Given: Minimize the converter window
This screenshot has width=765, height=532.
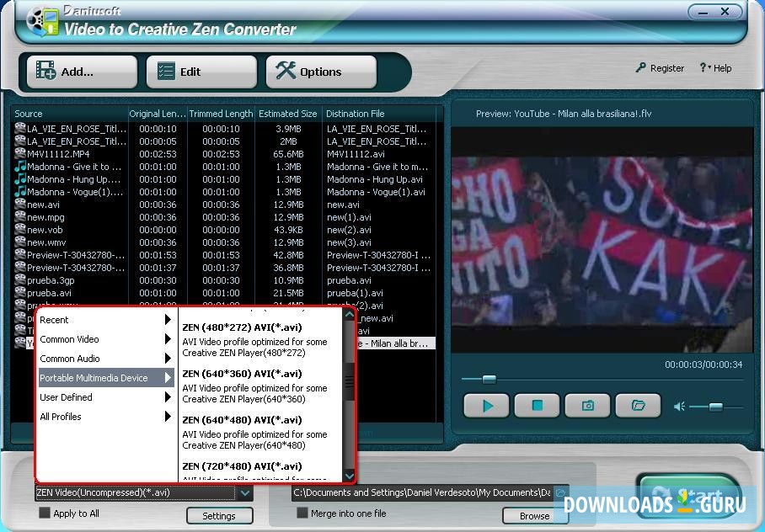Looking at the screenshot, I should pyautogui.click(x=703, y=12).
